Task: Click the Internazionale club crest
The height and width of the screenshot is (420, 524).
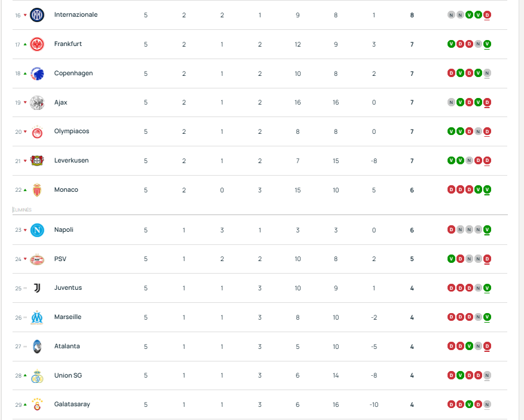Action: tap(37, 14)
